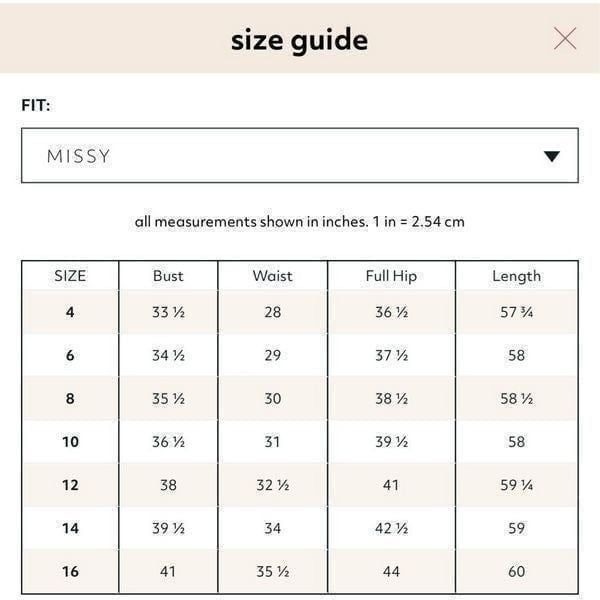Viewport: 600px width, 600px height.
Task: Click the size 12 waist value 32 ½
Action: (272, 485)
